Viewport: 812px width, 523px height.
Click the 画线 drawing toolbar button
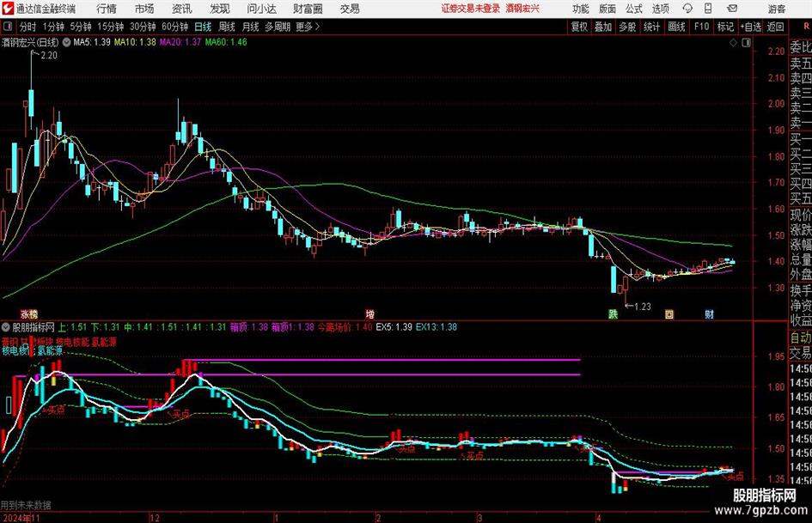[x=677, y=27]
